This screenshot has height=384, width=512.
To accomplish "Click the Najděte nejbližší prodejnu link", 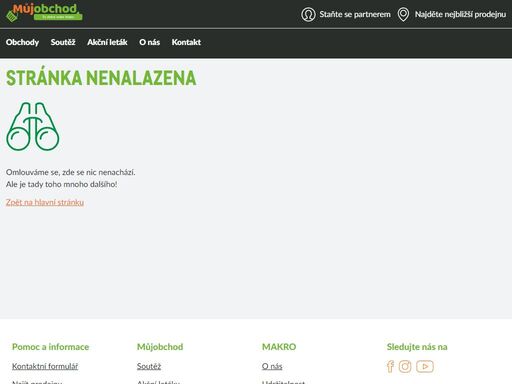I will point(460,14).
